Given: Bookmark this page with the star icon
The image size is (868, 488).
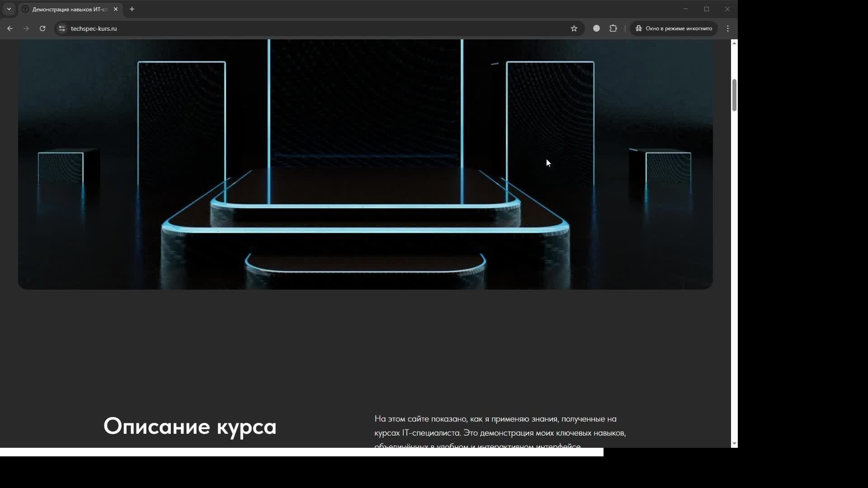Looking at the screenshot, I should click(574, 28).
